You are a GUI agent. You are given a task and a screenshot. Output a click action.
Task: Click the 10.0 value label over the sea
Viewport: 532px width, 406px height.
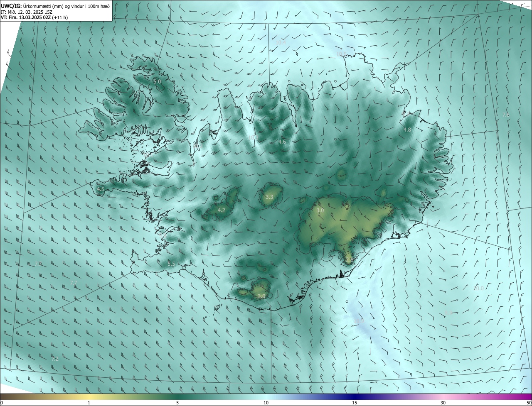pyautogui.click(x=479, y=288)
